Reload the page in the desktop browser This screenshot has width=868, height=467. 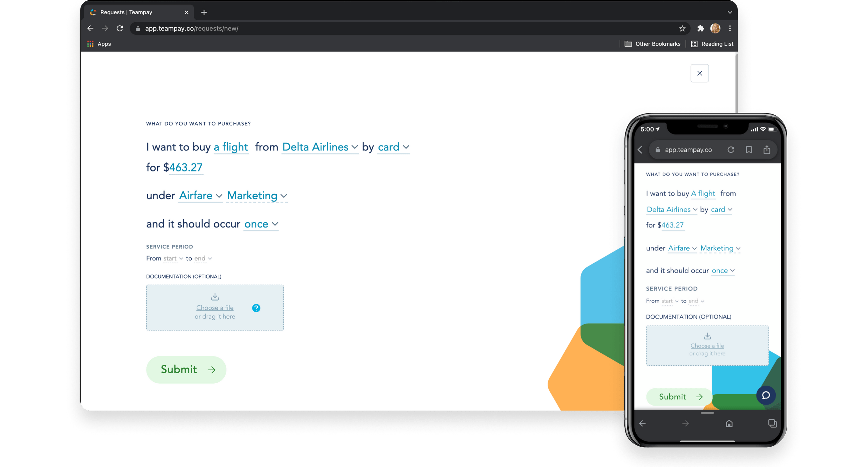120,28
